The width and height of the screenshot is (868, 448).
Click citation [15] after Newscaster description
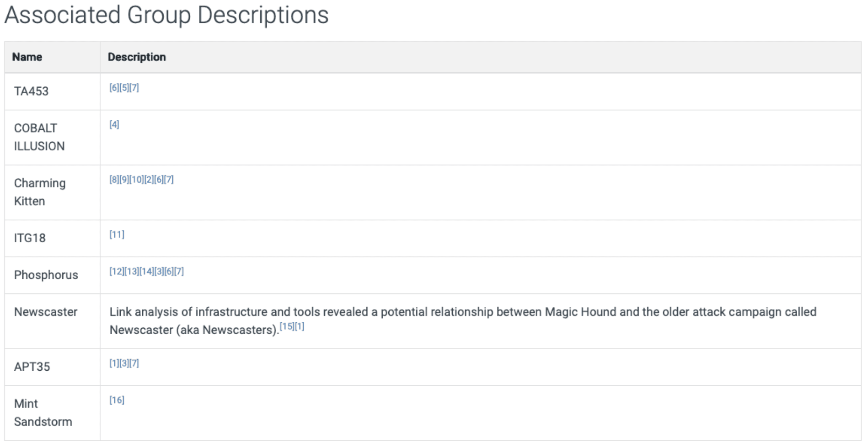click(x=287, y=327)
